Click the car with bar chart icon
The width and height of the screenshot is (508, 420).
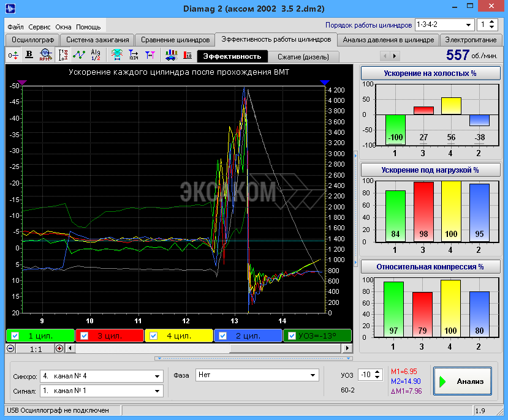click(172, 56)
